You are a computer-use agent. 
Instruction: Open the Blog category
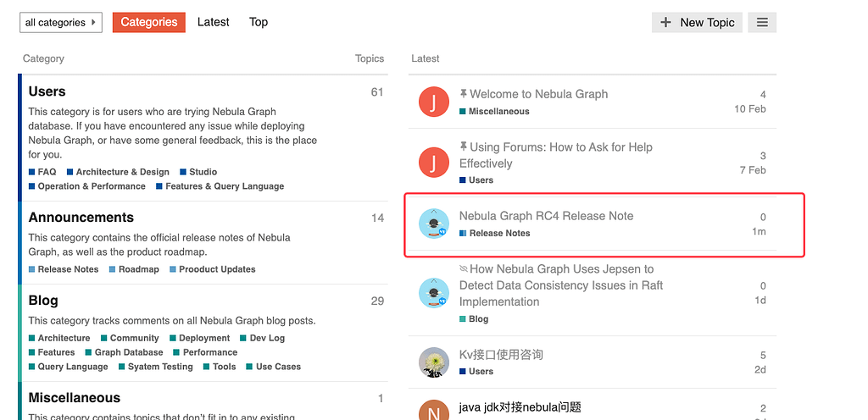43,300
